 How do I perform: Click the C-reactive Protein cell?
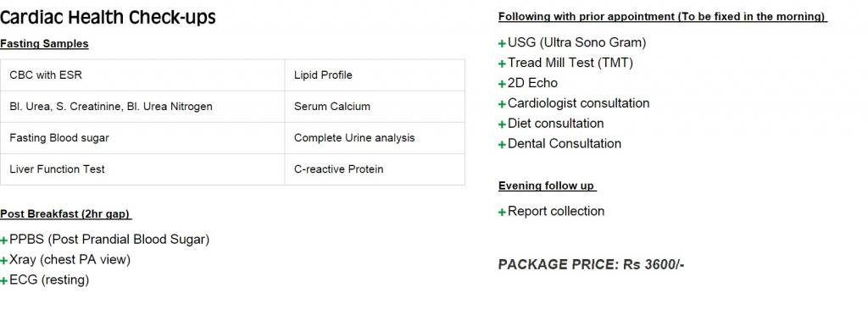click(x=375, y=169)
